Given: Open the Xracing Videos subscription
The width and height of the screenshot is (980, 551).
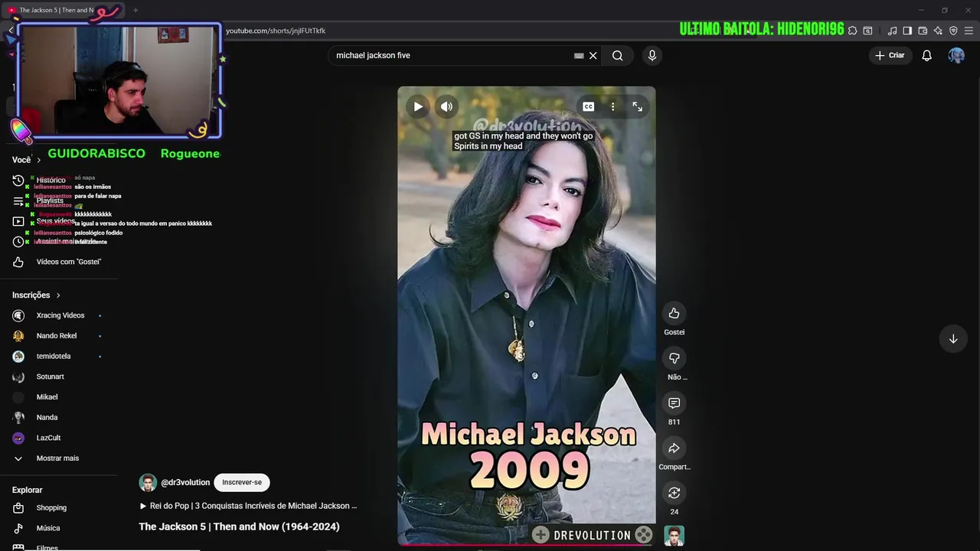Looking at the screenshot, I should (x=60, y=315).
